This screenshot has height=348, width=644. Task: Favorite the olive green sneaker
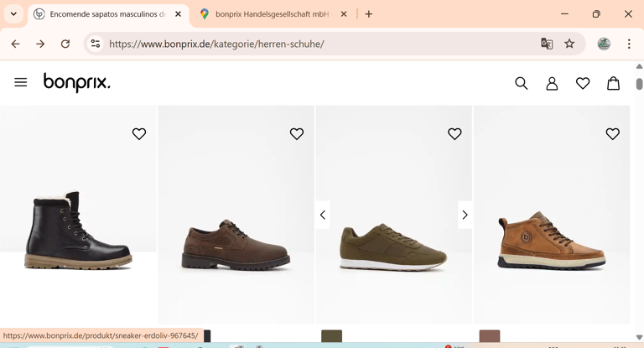[x=454, y=134]
